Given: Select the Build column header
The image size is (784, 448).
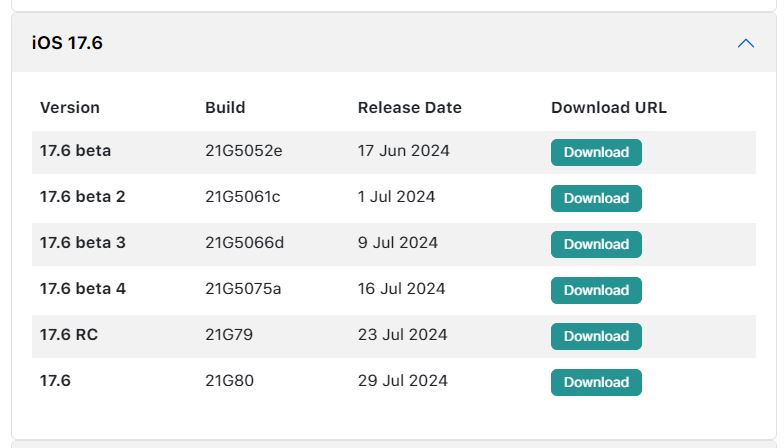Looking at the screenshot, I should (225, 108).
